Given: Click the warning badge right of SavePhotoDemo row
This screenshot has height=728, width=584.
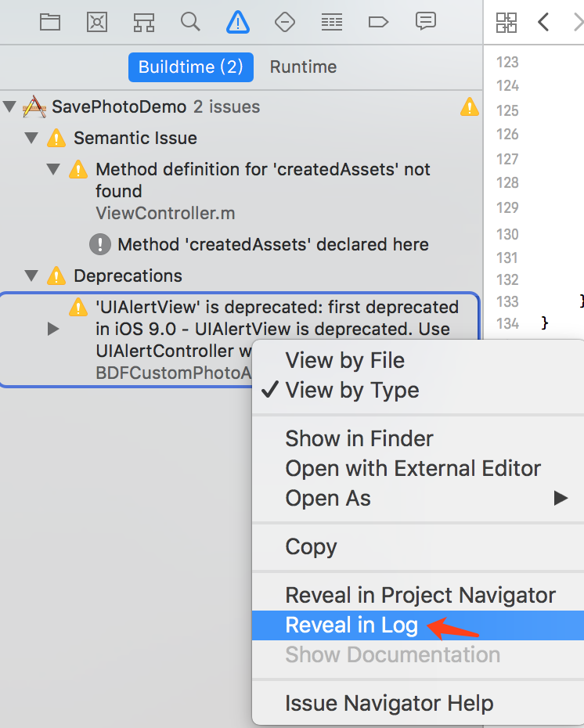Looking at the screenshot, I should (470, 106).
